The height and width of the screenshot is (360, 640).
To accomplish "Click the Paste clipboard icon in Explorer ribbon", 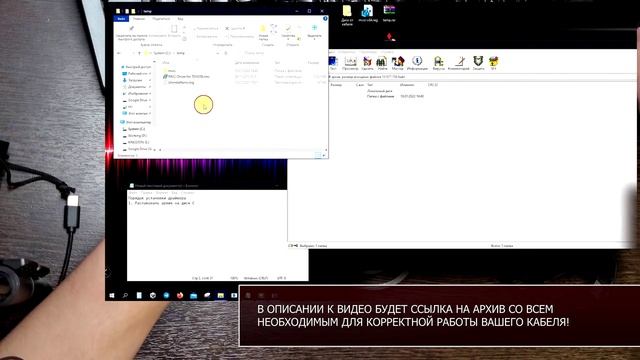I will point(174,29).
